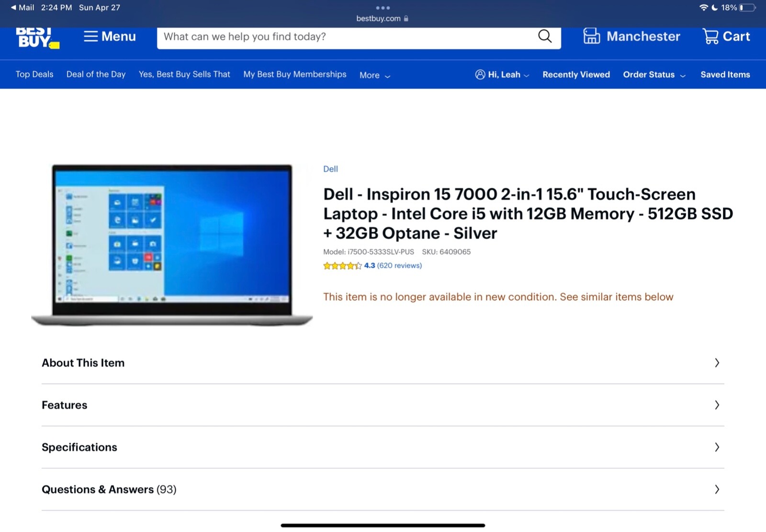The image size is (766, 532).
Task: Click the star rating icons
Action: [342, 266]
